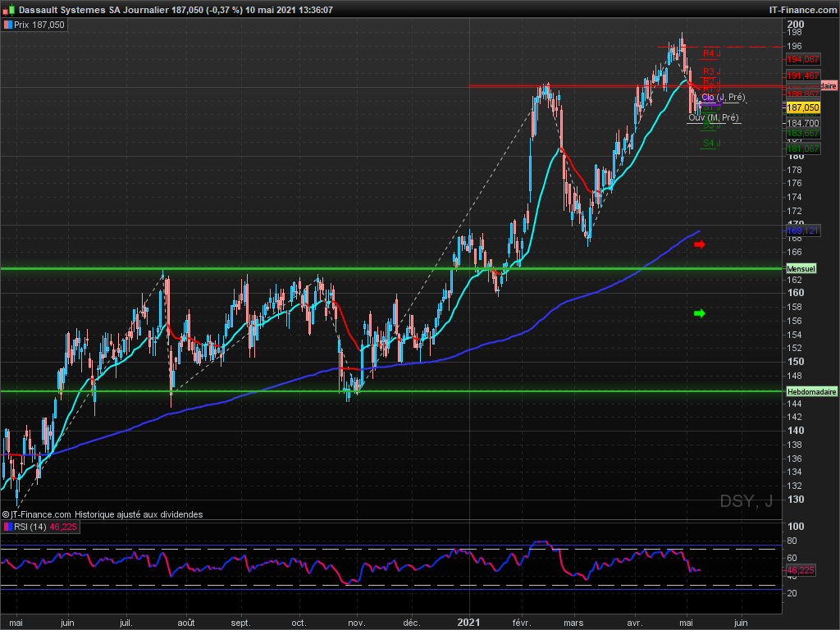Click the red arrow marker on the chart

700,244
